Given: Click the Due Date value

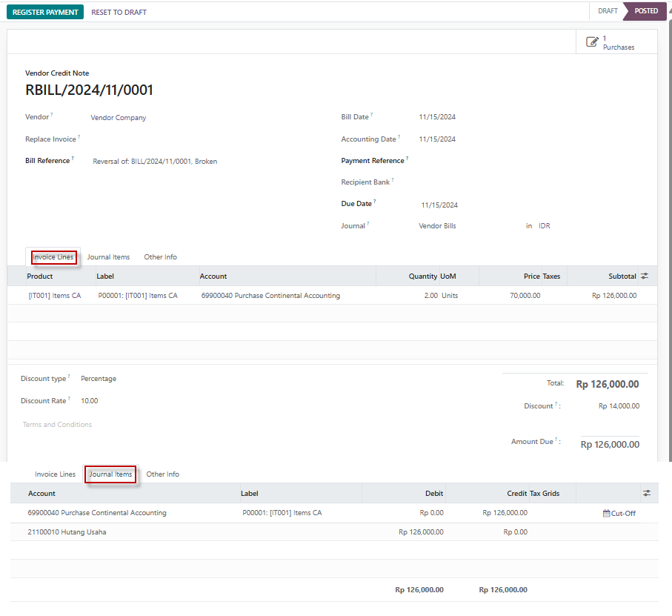Looking at the screenshot, I should tap(439, 205).
